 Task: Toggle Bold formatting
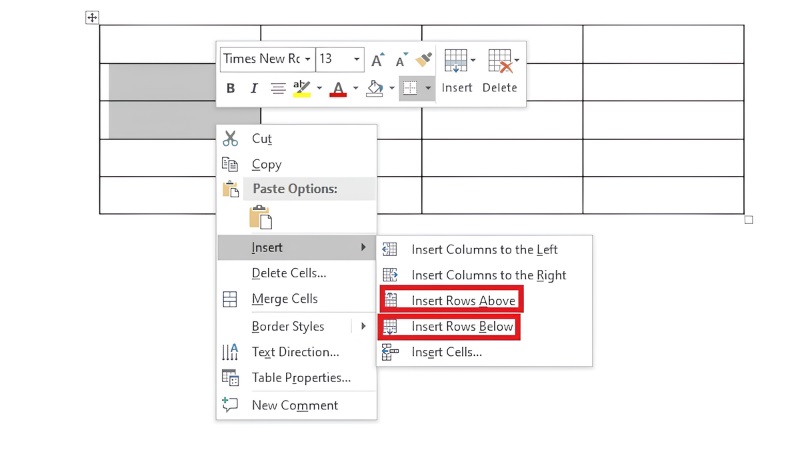231,88
